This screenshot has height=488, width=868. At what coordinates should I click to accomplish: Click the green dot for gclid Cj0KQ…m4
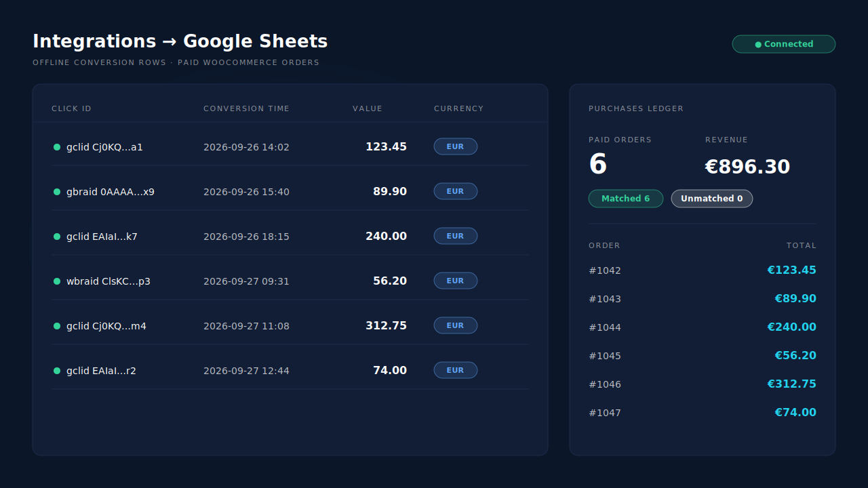57,326
